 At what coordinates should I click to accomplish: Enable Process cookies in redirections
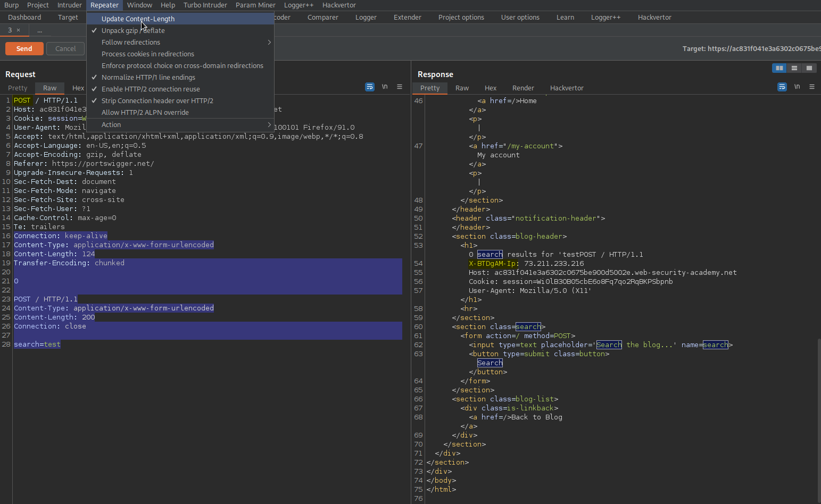(180, 54)
